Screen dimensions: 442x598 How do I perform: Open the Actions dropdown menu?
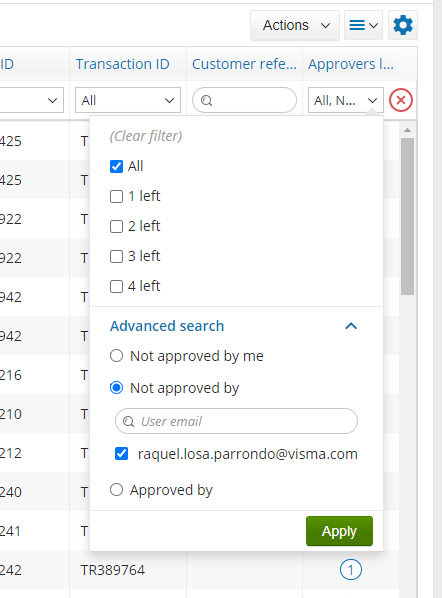coord(295,25)
